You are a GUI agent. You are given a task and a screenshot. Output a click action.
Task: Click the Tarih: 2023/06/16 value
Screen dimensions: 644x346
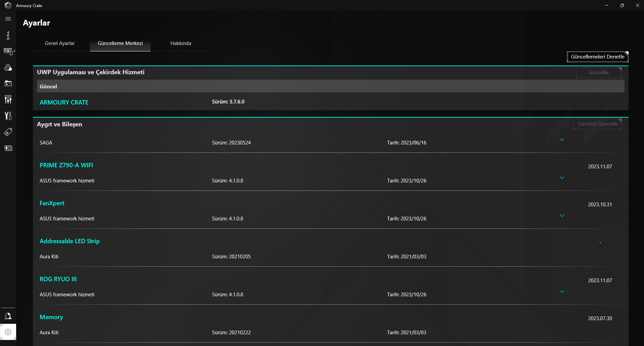pos(407,143)
